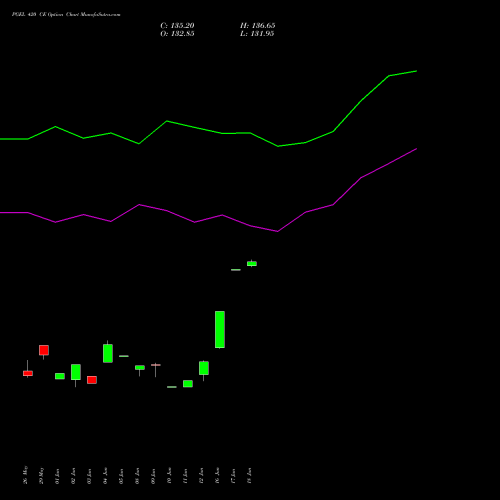
Task: Click the 03 Jun date label
Action: pos(90,476)
